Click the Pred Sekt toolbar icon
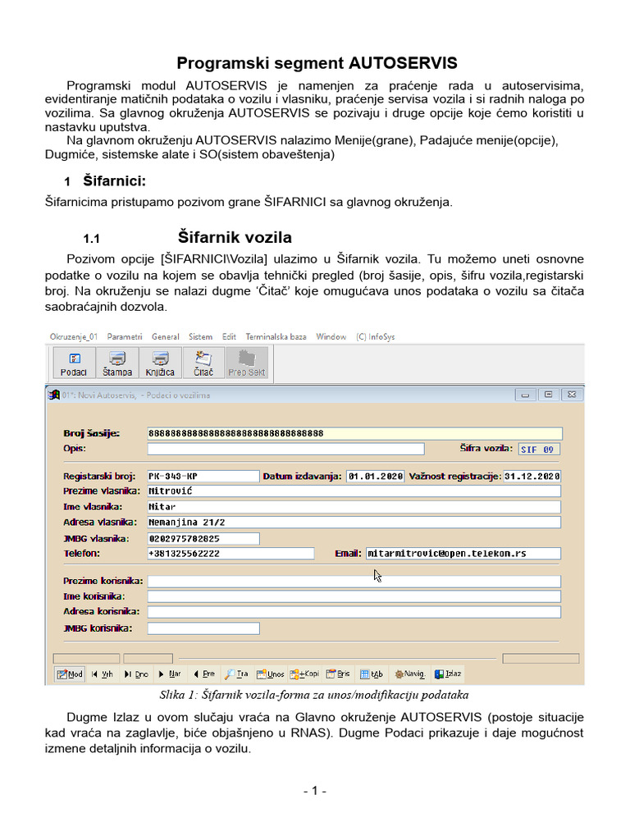The image size is (630, 840). (x=247, y=363)
